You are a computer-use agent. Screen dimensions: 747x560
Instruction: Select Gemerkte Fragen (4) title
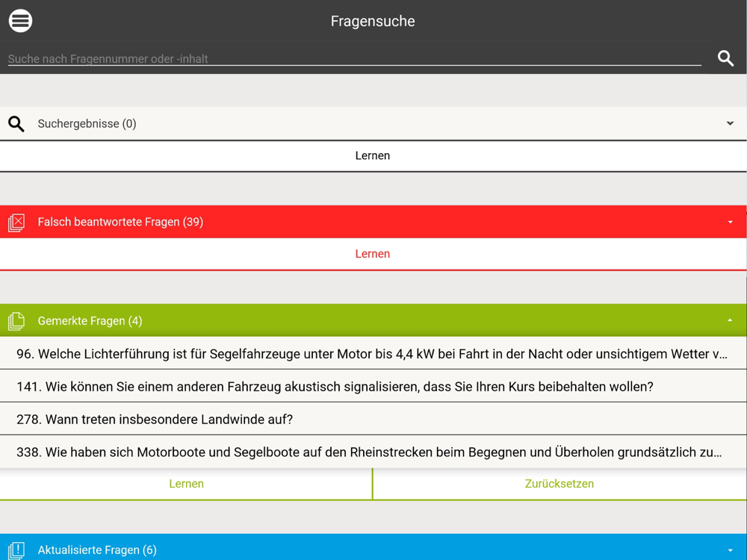tap(90, 321)
